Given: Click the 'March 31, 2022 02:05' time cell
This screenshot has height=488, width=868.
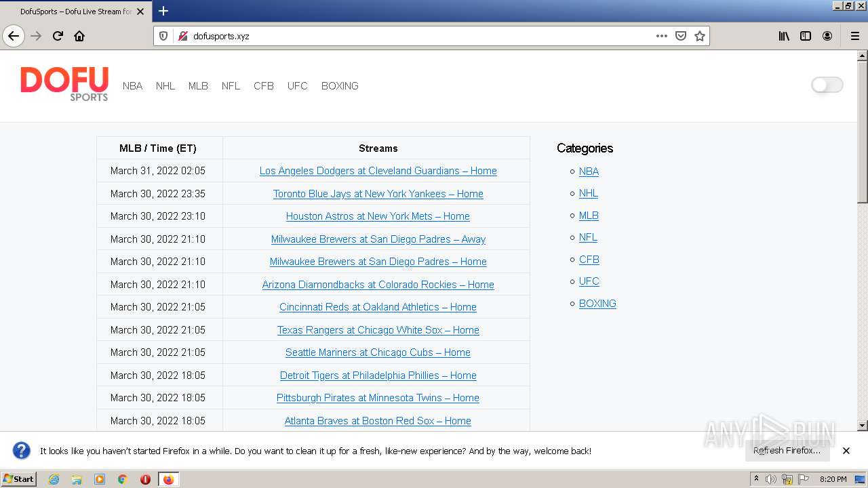Looking at the screenshot, I should (158, 171).
